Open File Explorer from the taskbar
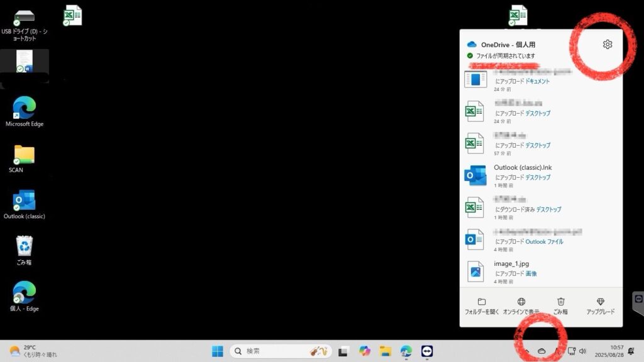644x362 pixels. coord(386,351)
